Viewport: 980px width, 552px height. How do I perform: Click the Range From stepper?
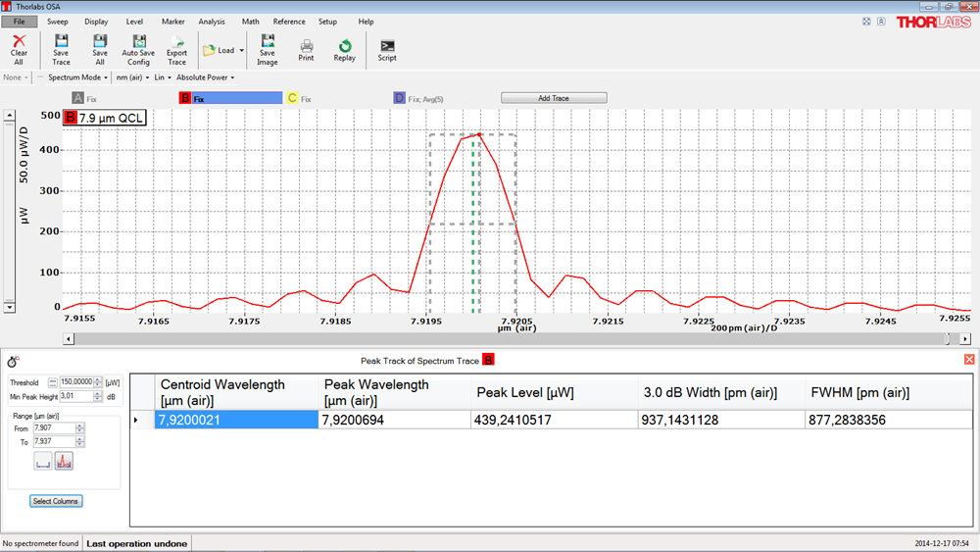click(x=79, y=428)
